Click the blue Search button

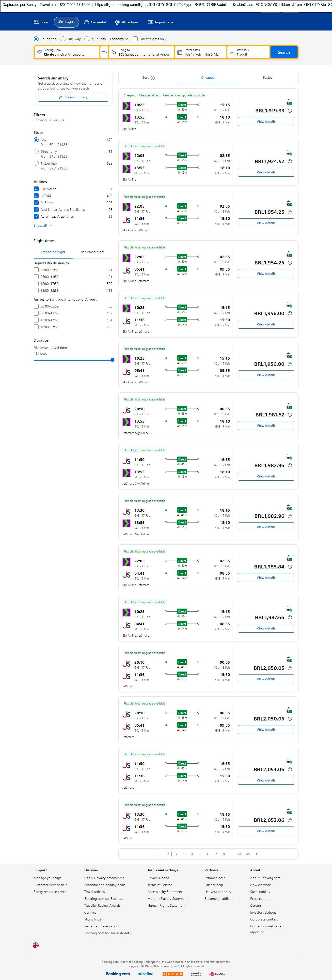284,52
